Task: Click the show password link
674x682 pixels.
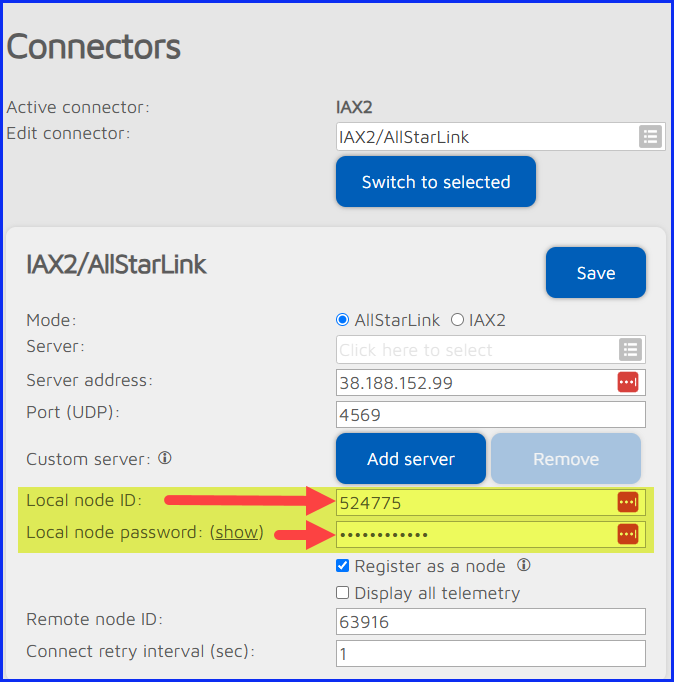Action: click(x=237, y=532)
